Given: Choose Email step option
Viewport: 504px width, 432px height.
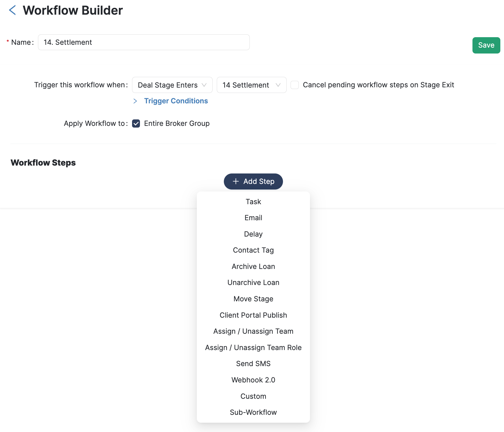Looking at the screenshot, I should pos(253,218).
